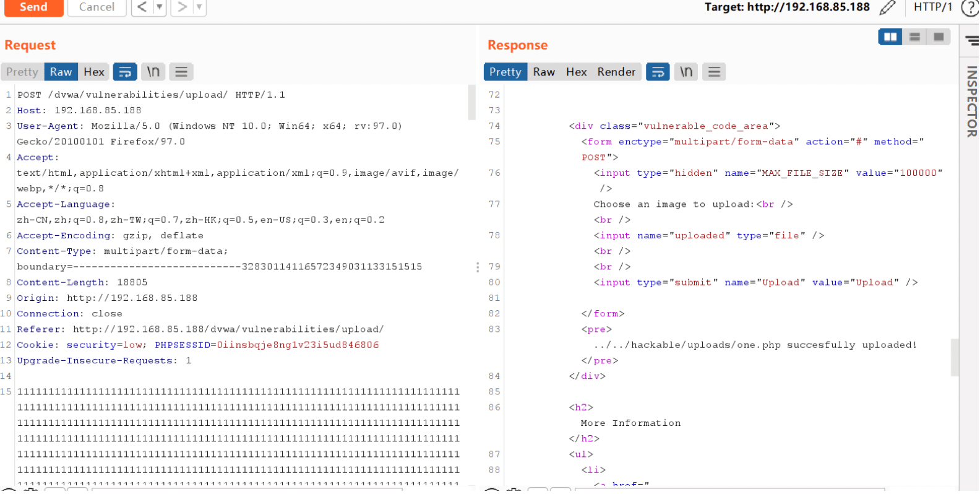Click the Target http://192.168.85.188 label
980x494 pixels.
[787, 7]
